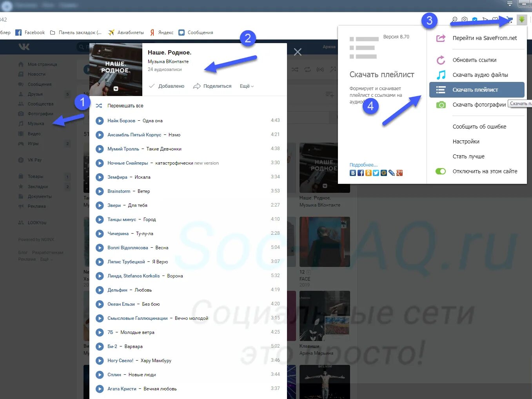Open the Подробнее... link

point(363,165)
